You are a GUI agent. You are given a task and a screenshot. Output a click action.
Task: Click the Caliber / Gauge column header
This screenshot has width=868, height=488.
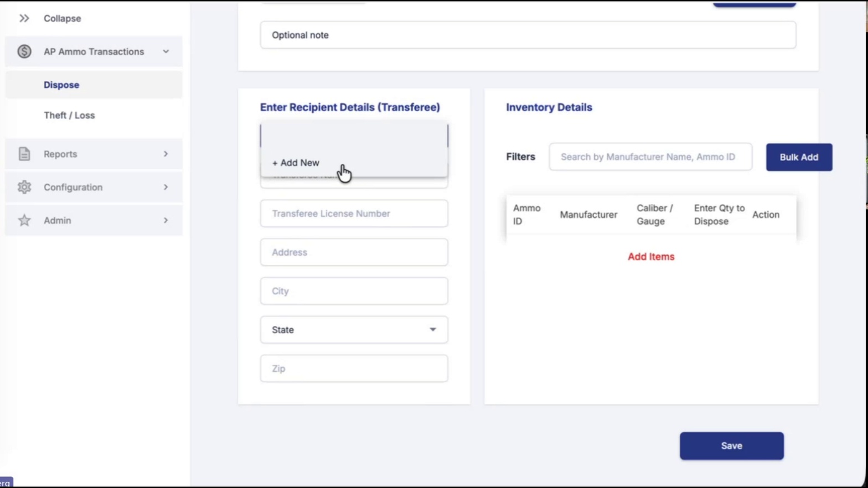(654, 215)
